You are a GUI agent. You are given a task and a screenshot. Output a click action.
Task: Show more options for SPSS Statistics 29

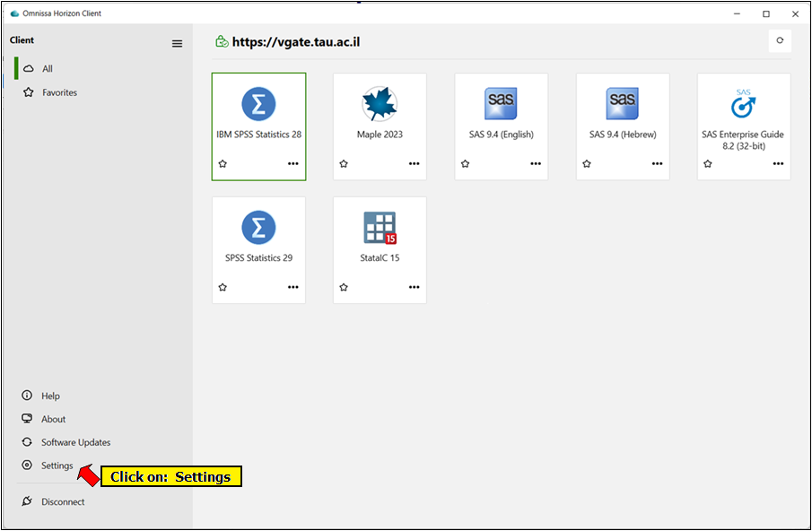click(x=293, y=287)
